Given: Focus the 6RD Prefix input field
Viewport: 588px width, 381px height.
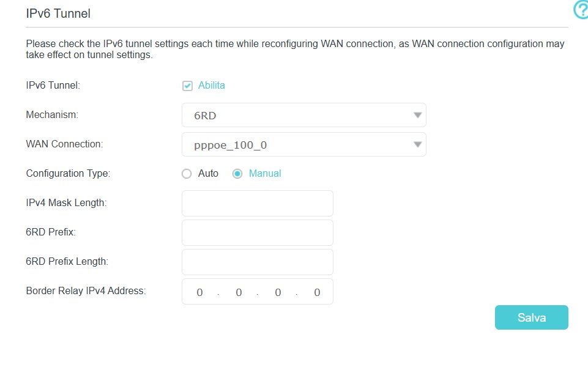Looking at the screenshot, I should pyautogui.click(x=257, y=232).
